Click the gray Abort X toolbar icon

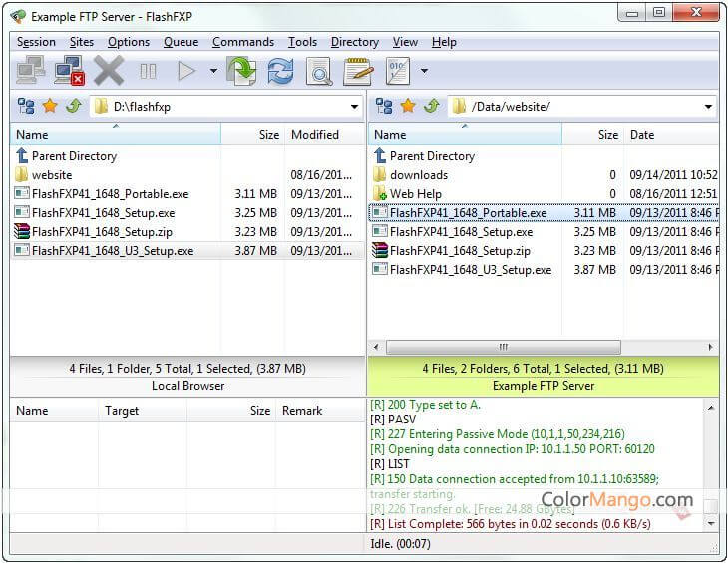pos(108,71)
